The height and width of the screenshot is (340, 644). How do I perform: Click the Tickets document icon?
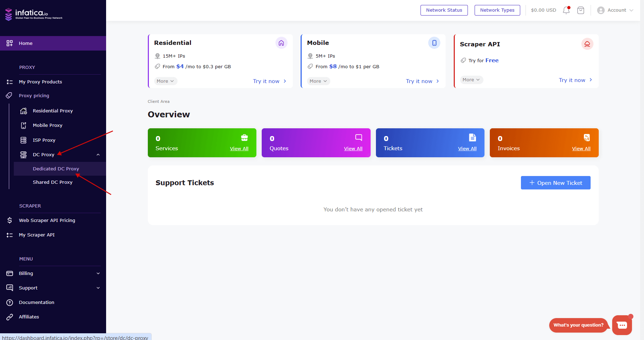(x=472, y=137)
